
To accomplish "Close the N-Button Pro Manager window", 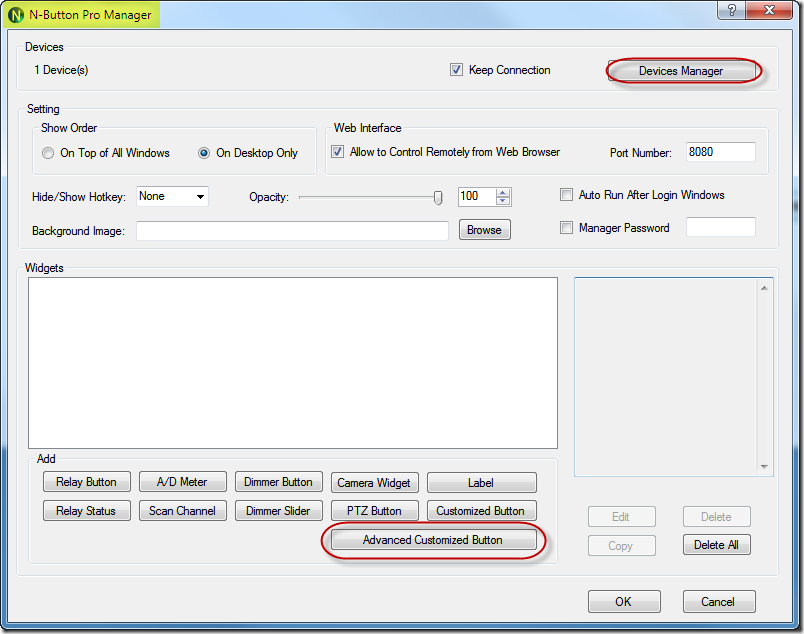I will coord(769,10).
